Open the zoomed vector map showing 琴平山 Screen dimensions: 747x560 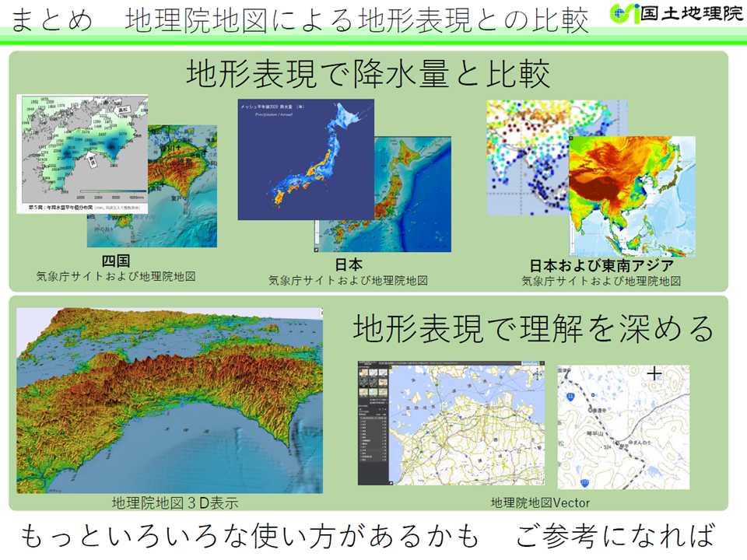coord(623,427)
